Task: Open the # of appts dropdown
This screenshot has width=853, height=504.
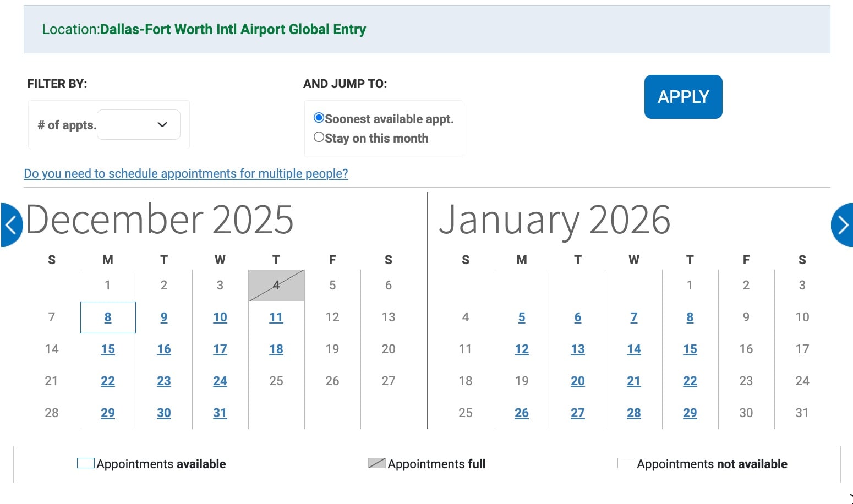Action: click(x=138, y=125)
